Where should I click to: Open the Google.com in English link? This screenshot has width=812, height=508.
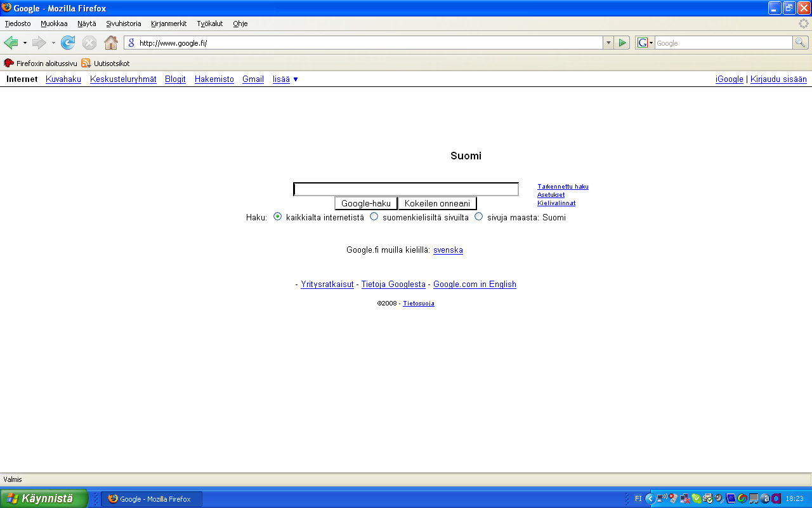pos(475,284)
